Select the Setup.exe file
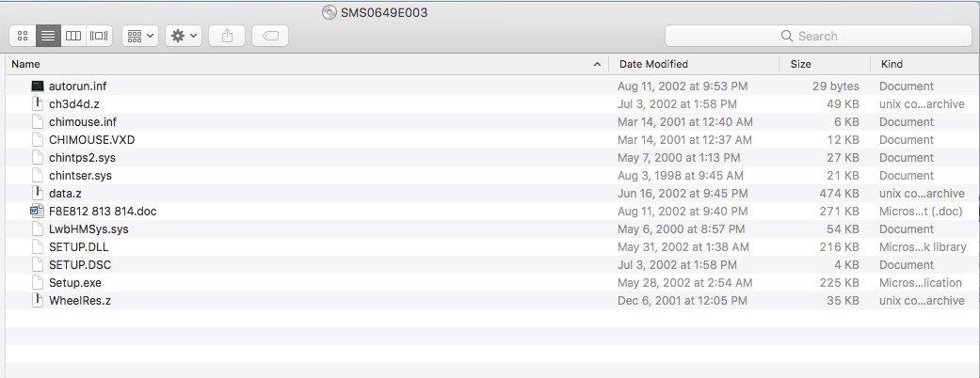Viewport: 980px width, 378px height. [x=75, y=283]
